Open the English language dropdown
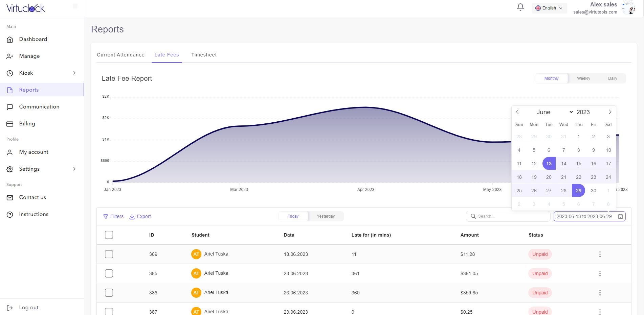Screen dimensions: 644x315 tap(549, 8)
